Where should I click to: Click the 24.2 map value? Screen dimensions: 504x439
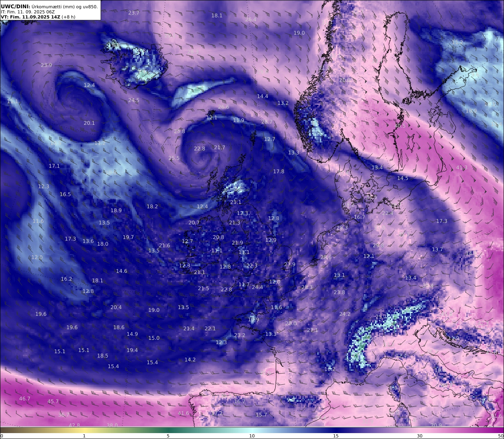click(x=345, y=314)
